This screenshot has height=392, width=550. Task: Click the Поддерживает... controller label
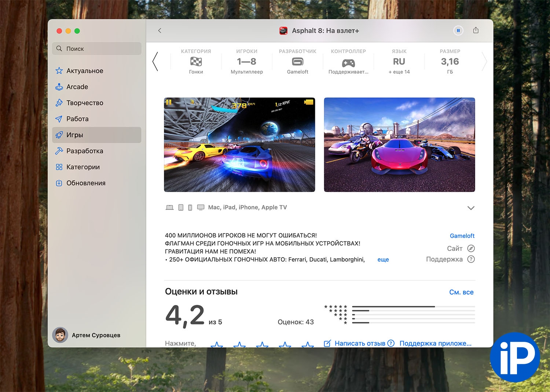348,72
